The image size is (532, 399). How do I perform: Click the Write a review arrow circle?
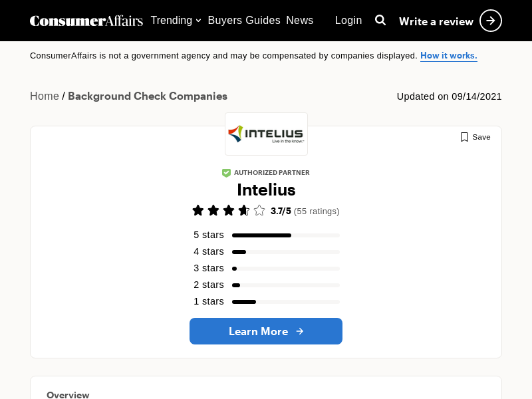[491, 21]
